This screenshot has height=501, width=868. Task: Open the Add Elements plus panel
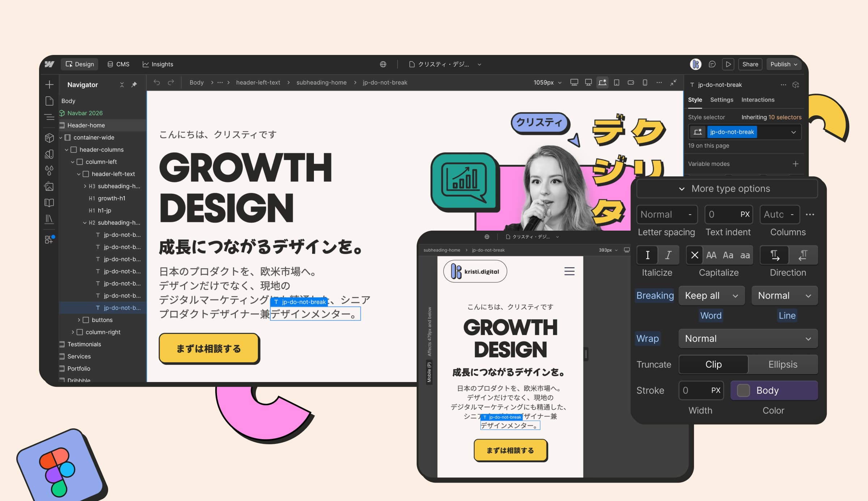(x=49, y=85)
